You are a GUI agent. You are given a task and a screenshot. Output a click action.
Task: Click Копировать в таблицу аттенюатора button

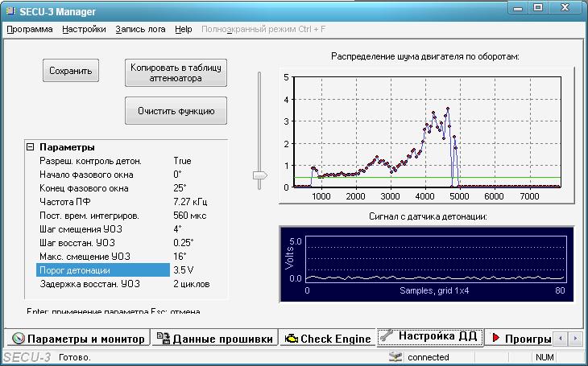pos(176,73)
